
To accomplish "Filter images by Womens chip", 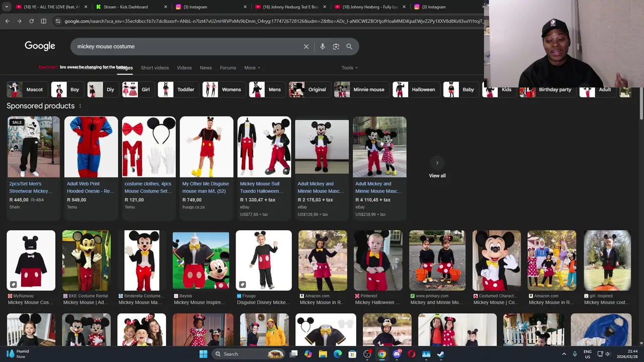I will (x=223, y=89).
